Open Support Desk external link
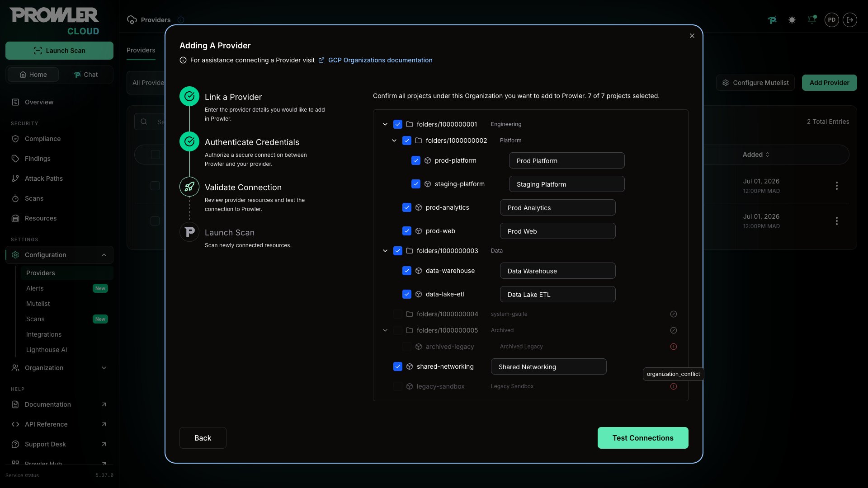 click(59, 444)
